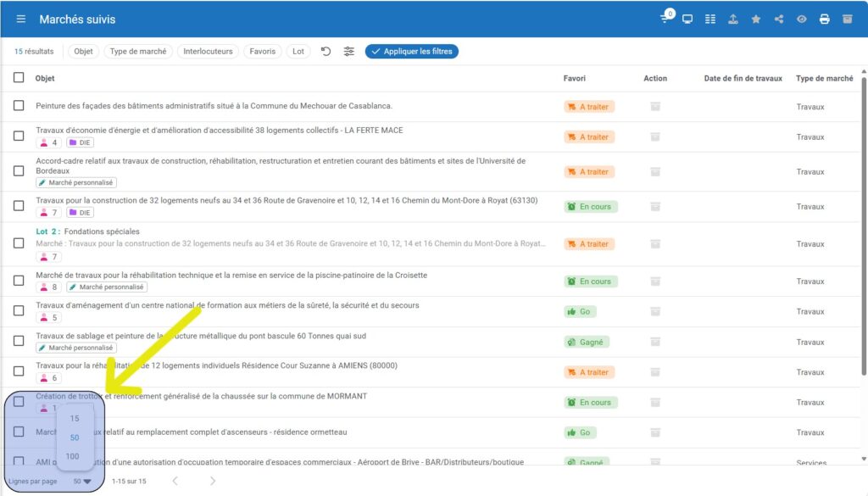Open the hamburger navigation menu
The width and height of the screenshot is (868, 496).
pos(20,19)
